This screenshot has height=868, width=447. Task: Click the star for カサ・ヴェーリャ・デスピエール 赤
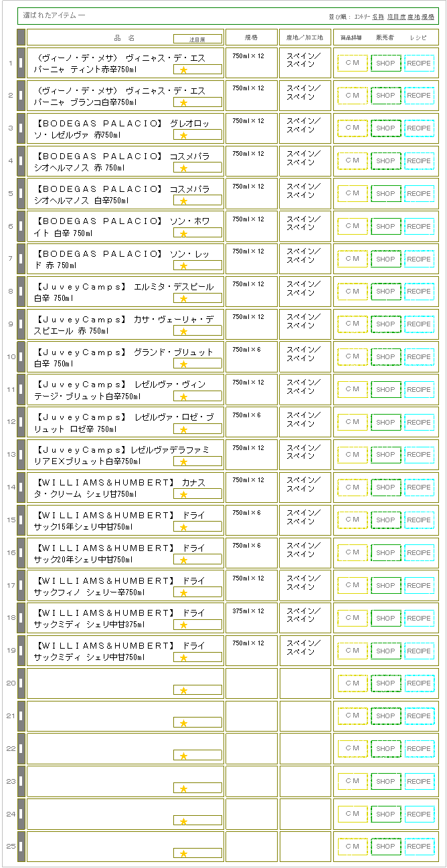183,331
